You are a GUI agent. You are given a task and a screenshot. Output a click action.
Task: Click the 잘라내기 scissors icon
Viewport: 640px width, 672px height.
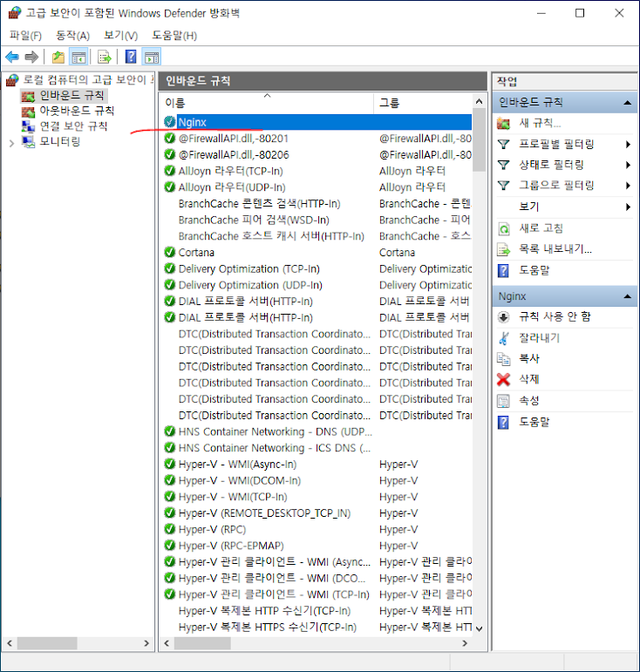504,338
